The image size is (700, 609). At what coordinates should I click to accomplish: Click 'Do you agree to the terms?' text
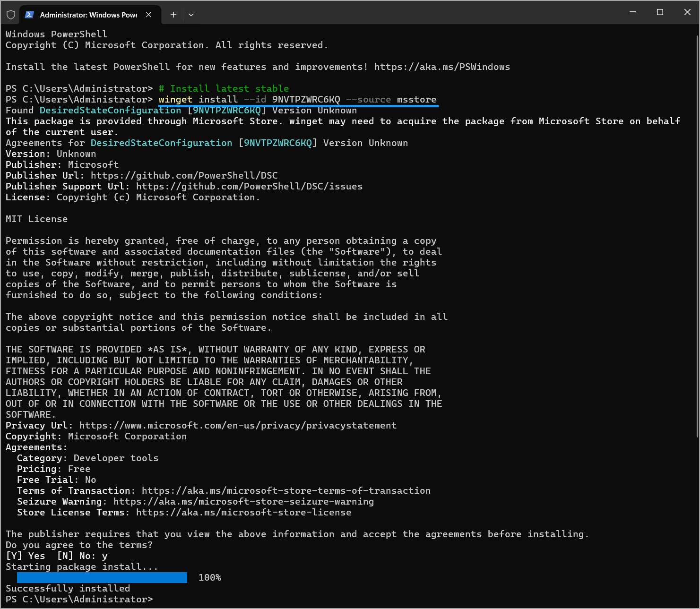pyautogui.click(x=79, y=545)
